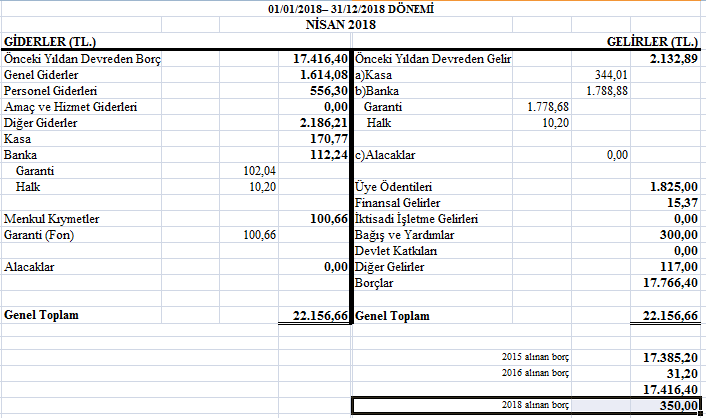The image size is (706, 418).
Task: Select 0,00 in Amaç ve Hizmet Giderleri row
Action: tap(336, 107)
